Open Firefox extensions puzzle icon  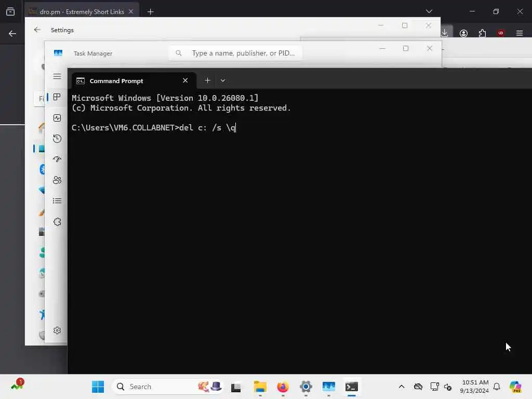pos(482,33)
